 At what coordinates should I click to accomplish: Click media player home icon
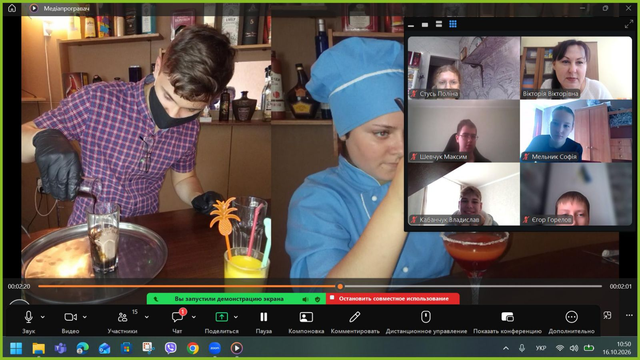coord(12,8)
